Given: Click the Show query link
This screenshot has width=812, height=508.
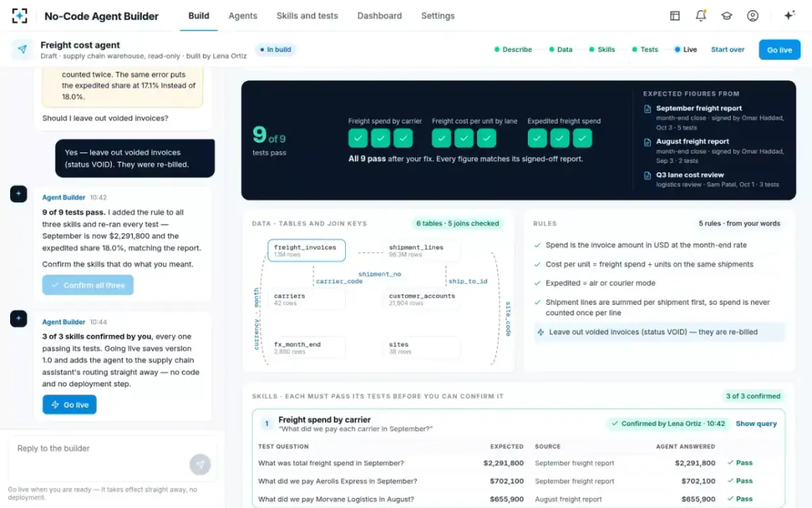Looking at the screenshot, I should [x=756, y=423].
